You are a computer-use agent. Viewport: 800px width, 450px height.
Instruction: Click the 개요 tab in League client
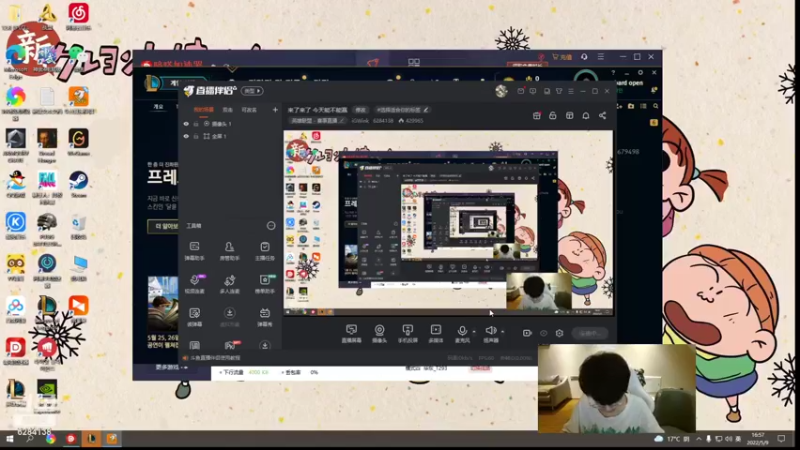pyautogui.click(x=159, y=107)
